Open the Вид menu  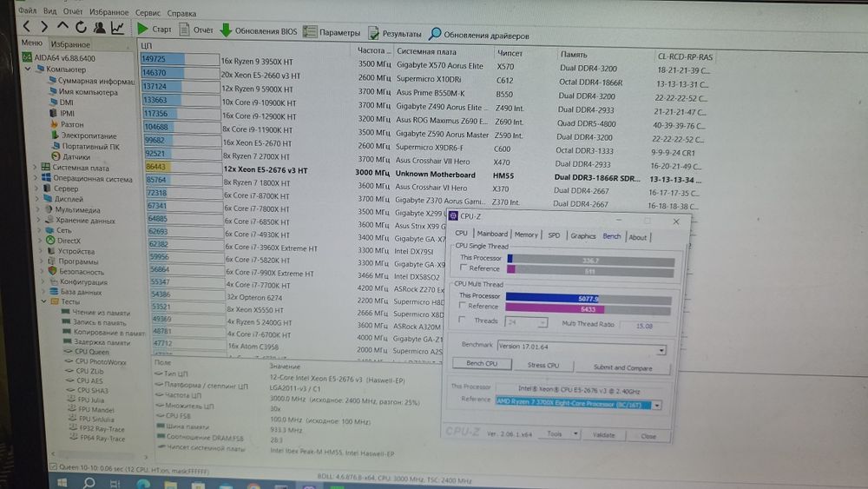[x=49, y=10]
